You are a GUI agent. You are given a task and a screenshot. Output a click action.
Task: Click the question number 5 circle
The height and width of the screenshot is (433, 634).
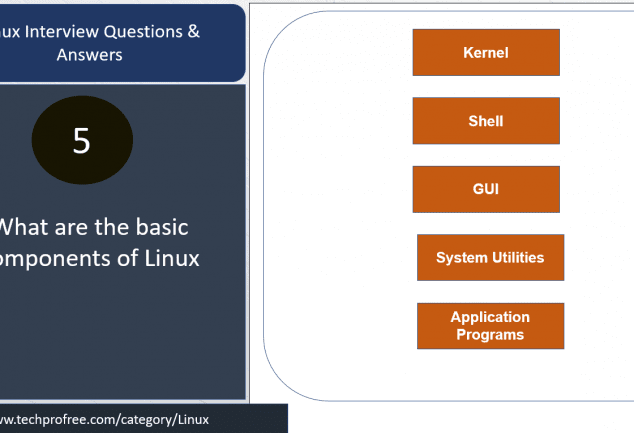point(82,140)
